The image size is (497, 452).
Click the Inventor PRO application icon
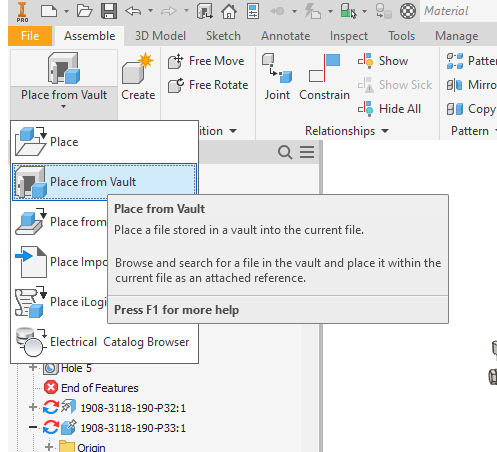pyautogui.click(x=22, y=11)
